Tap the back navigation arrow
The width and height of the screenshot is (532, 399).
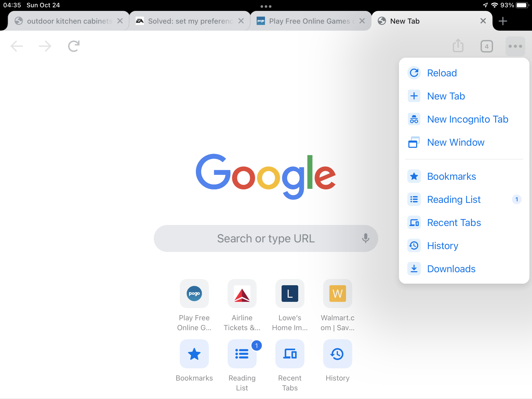point(17,46)
